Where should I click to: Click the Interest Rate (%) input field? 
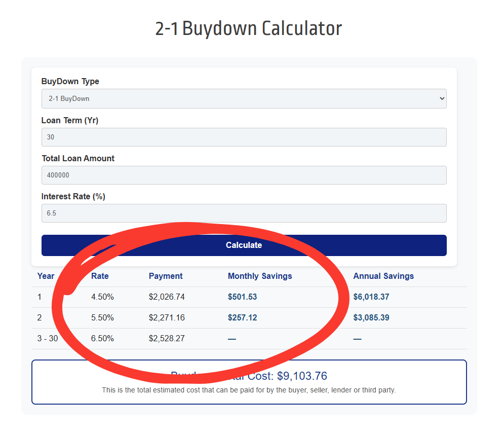pos(244,213)
